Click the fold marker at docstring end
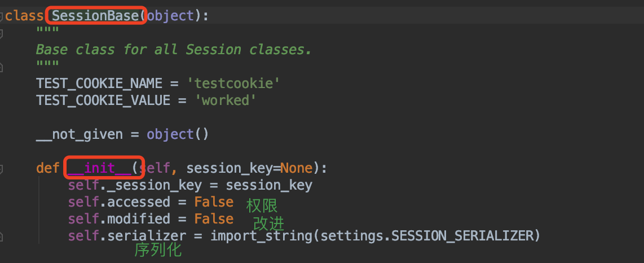This screenshot has height=263, width=644. coord(2,67)
